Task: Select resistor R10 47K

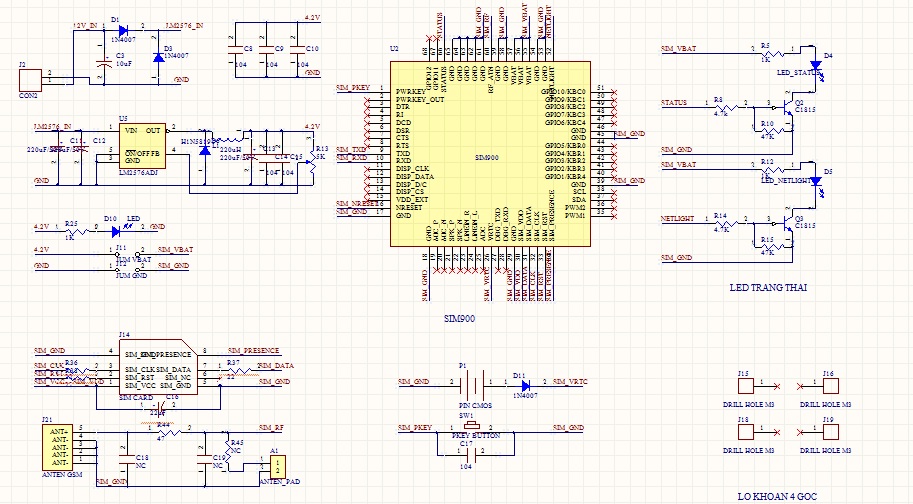Action: click(x=773, y=130)
